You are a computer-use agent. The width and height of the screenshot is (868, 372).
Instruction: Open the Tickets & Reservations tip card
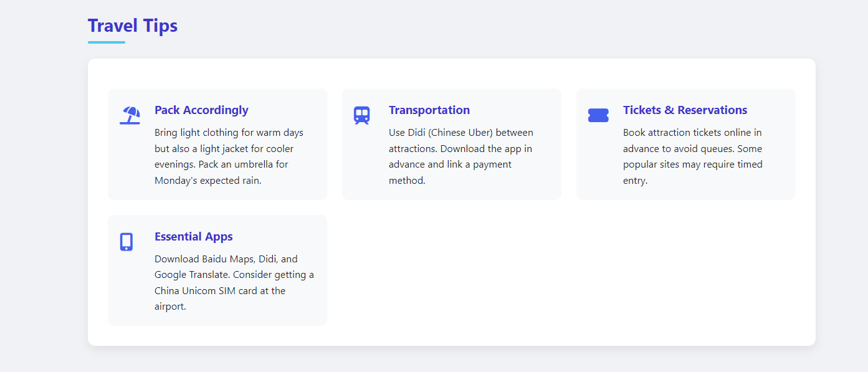pos(686,144)
